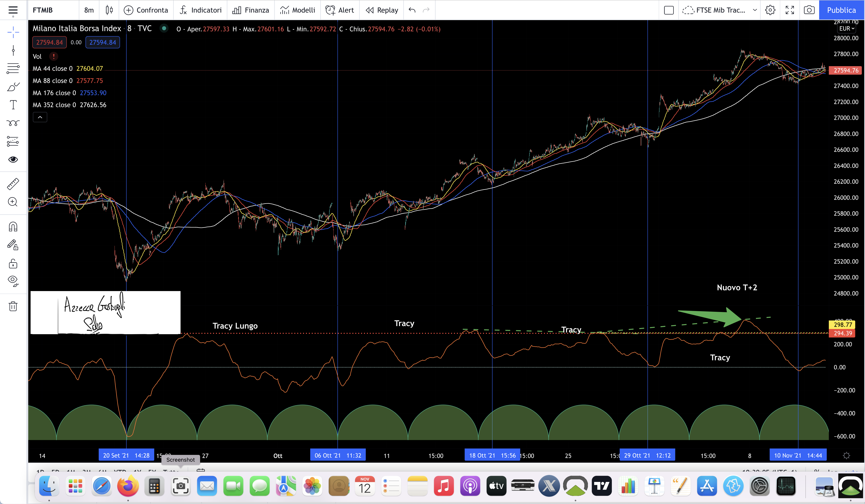
Task: Select the MA 176 close indicator legend
Action: pos(69,93)
